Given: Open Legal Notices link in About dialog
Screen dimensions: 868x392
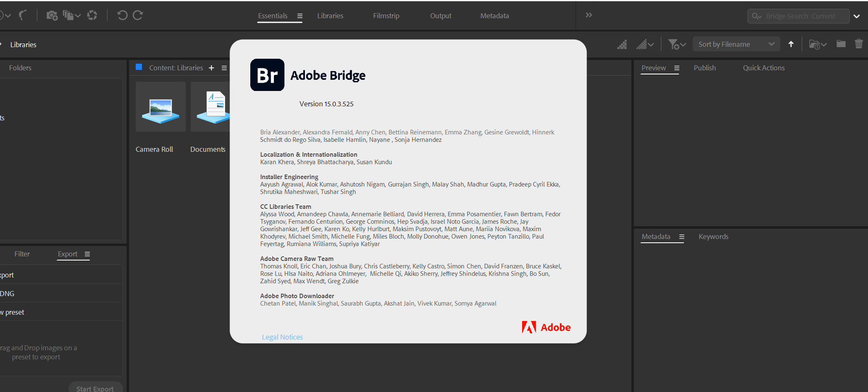Looking at the screenshot, I should coord(282,337).
